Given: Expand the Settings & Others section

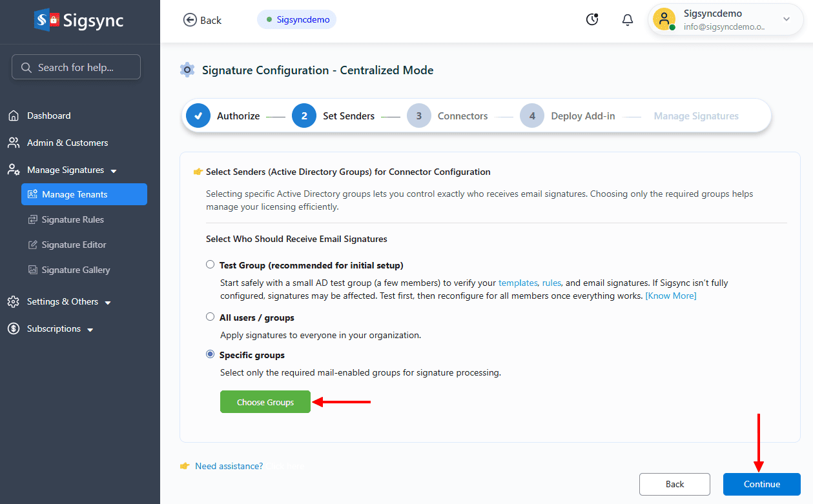Looking at the screenshot, I should (108, 303).
